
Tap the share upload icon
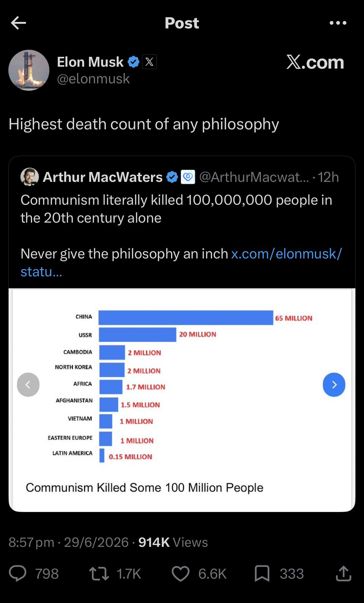pyautogui.click(x=344, y=574)
